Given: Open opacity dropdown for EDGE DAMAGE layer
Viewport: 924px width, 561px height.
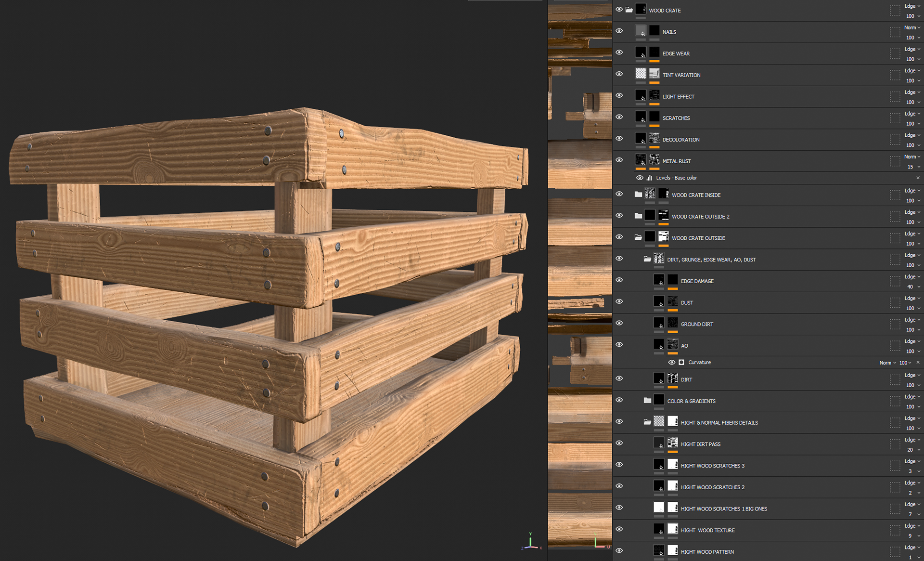Looking at the screenshot, I should point(919,287).
